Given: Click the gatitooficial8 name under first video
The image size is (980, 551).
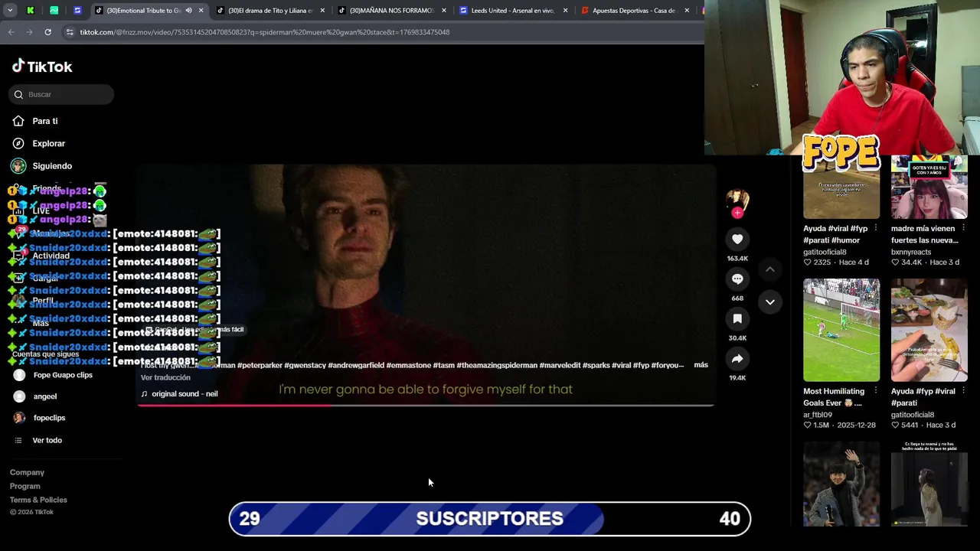Looking at the screenshot, I should coord(825,252).
